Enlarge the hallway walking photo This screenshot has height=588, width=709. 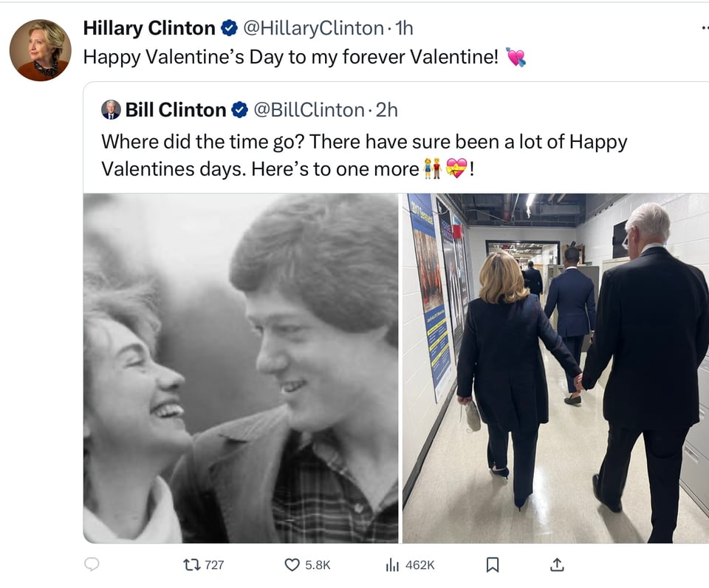pos(555,368)
